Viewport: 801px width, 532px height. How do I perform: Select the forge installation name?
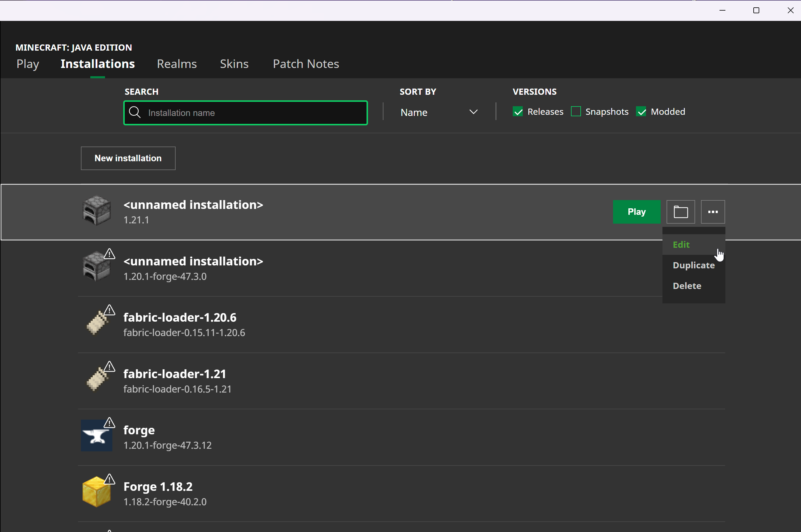click(139, 430)
